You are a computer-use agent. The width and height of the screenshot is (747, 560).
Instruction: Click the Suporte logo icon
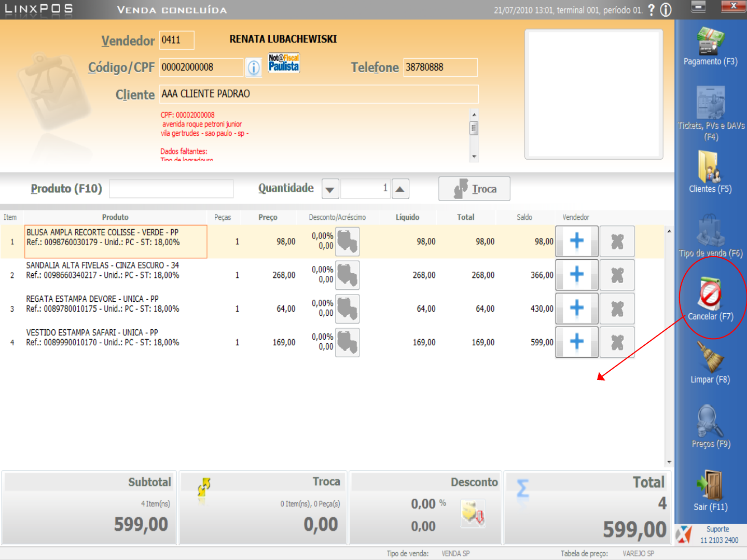[684, 534]
